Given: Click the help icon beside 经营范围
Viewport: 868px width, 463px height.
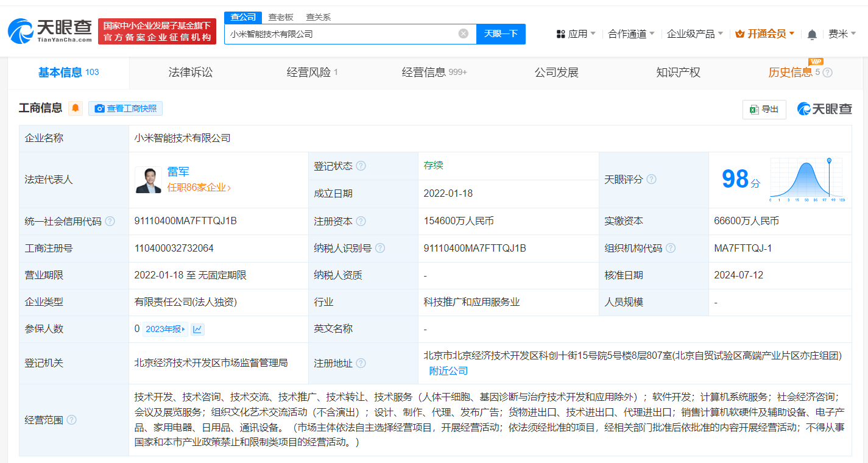Looking at the screenshot, I should pyautogui.click(x=72, y=420).
